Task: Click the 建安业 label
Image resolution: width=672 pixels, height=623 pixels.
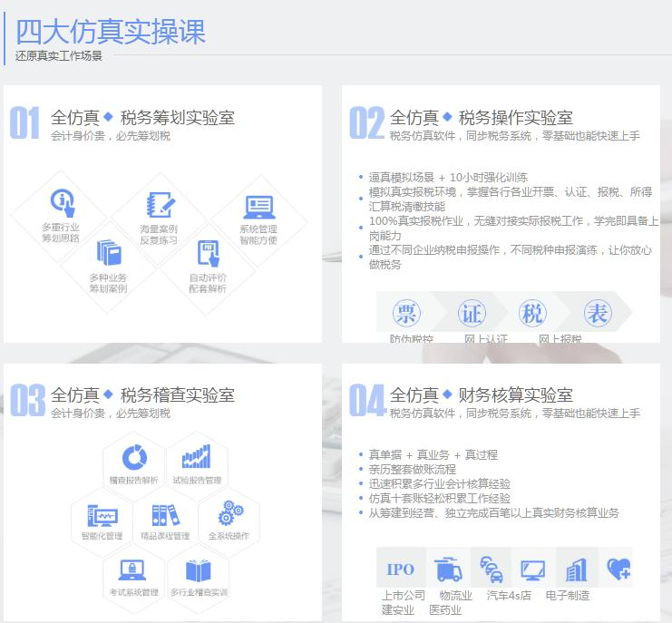Action: (x=398, y=609)
